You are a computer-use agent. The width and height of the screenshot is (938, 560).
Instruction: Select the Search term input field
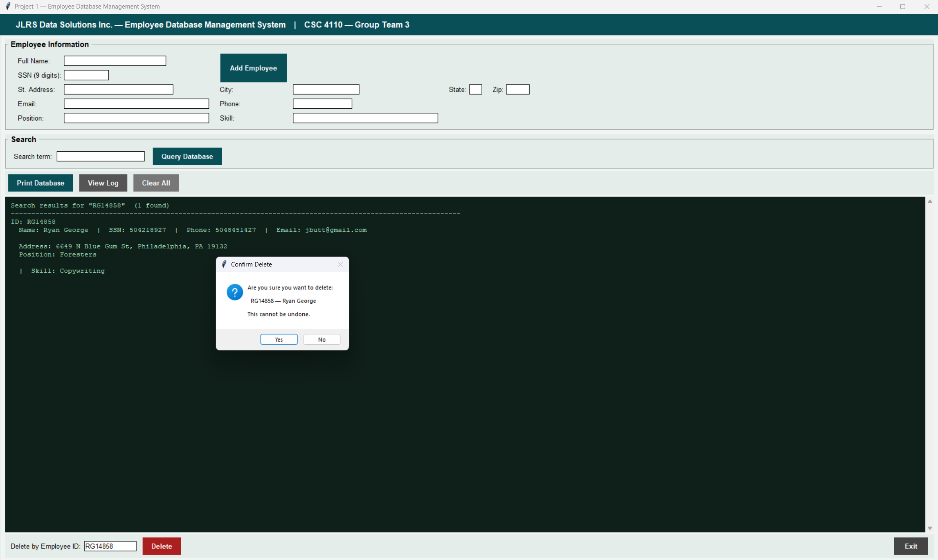(x=100, y=156)
